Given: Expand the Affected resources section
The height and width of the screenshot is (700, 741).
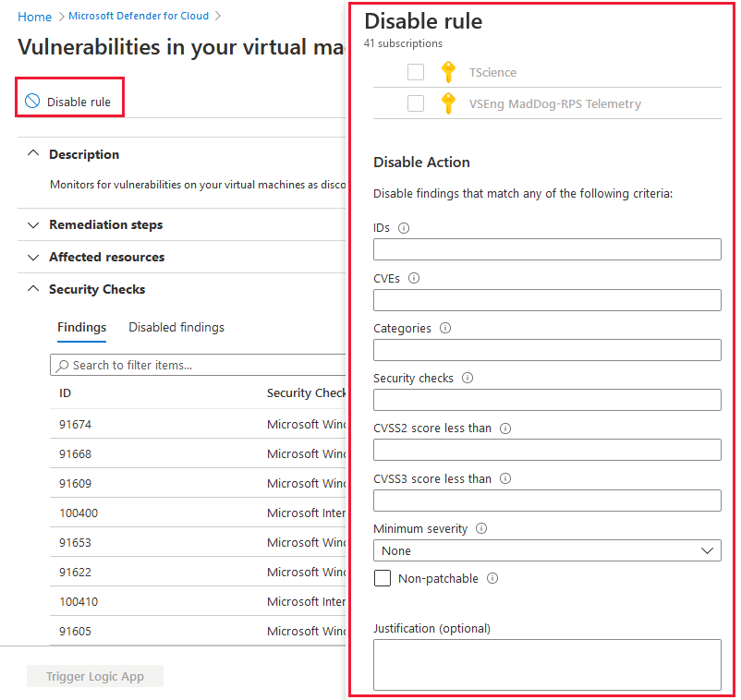Looking at the screenshot, I should (x=107, y=257).
